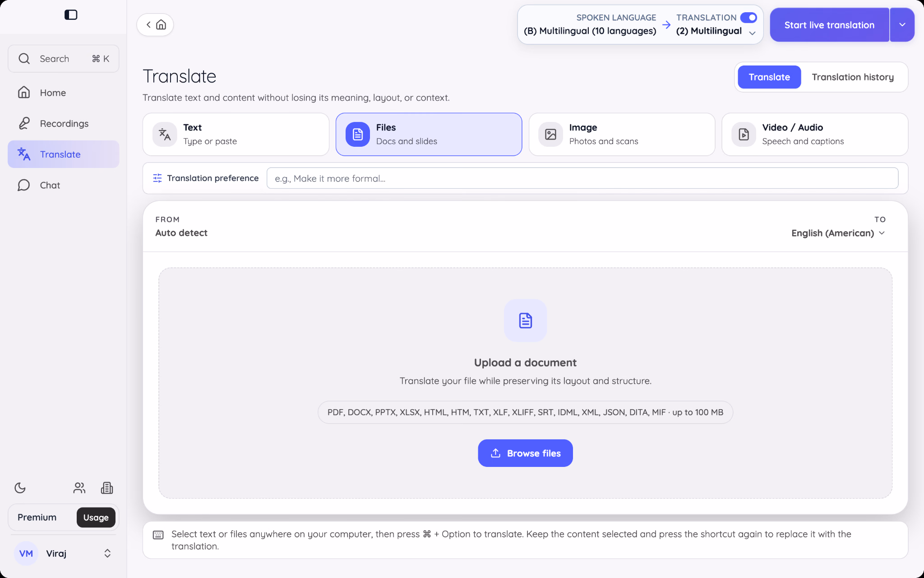Open Translate in sidebar
This screenshot has width=924, height=578.
tap(64, 154)
